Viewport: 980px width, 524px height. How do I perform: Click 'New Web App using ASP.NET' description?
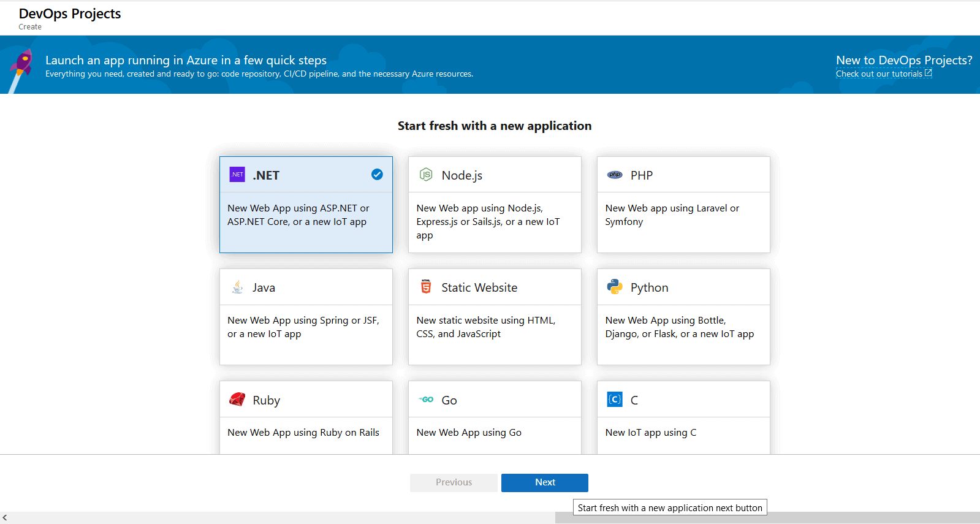point(298,215)
